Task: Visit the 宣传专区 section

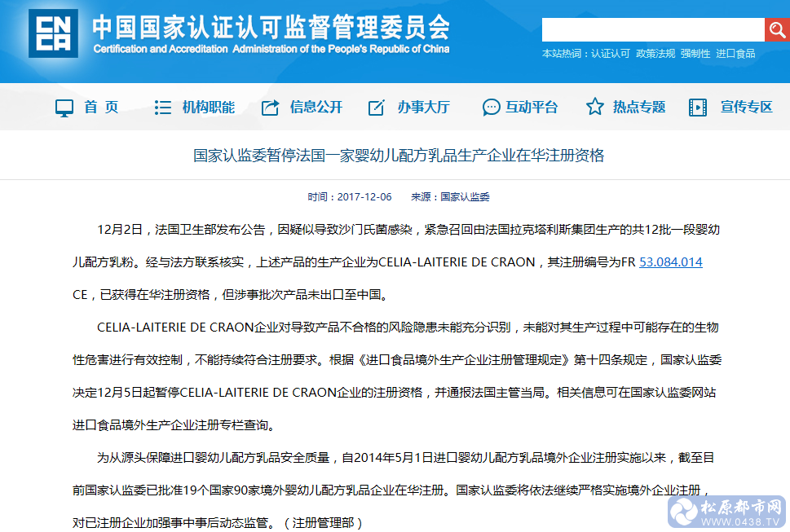Action: tap(746, 108)
